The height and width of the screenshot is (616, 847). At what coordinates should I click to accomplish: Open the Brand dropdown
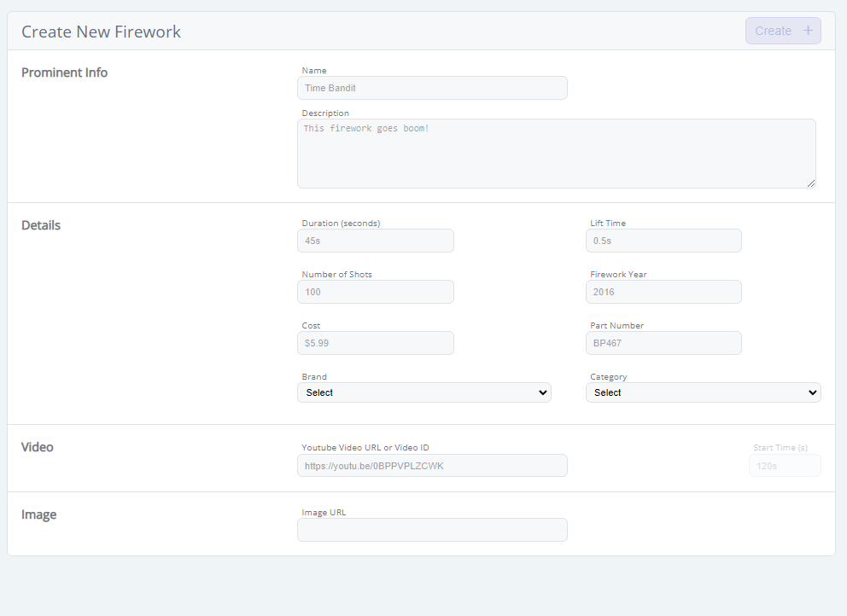424,392
